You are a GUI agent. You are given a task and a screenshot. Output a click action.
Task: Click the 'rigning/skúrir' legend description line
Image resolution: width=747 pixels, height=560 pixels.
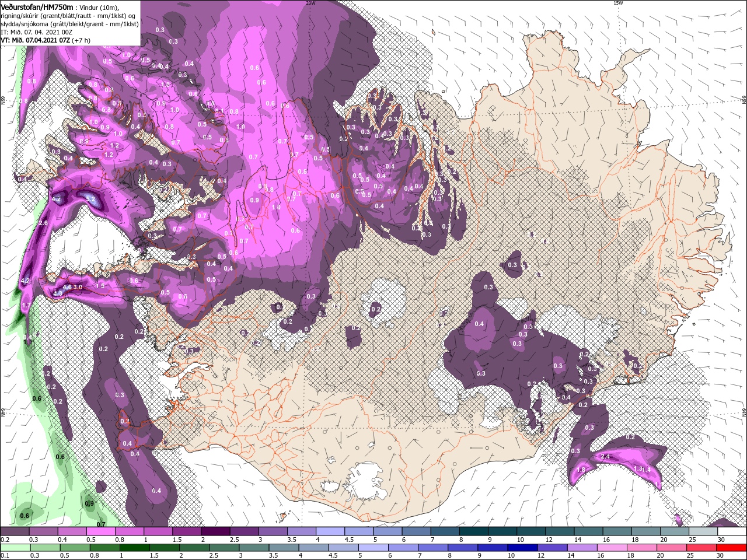(69, 15)
